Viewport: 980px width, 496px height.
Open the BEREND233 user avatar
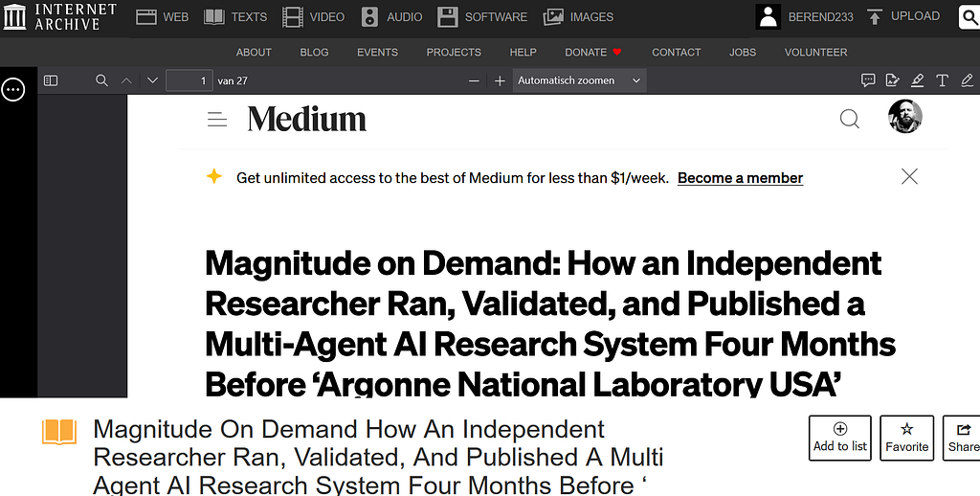tap(768, 17)
